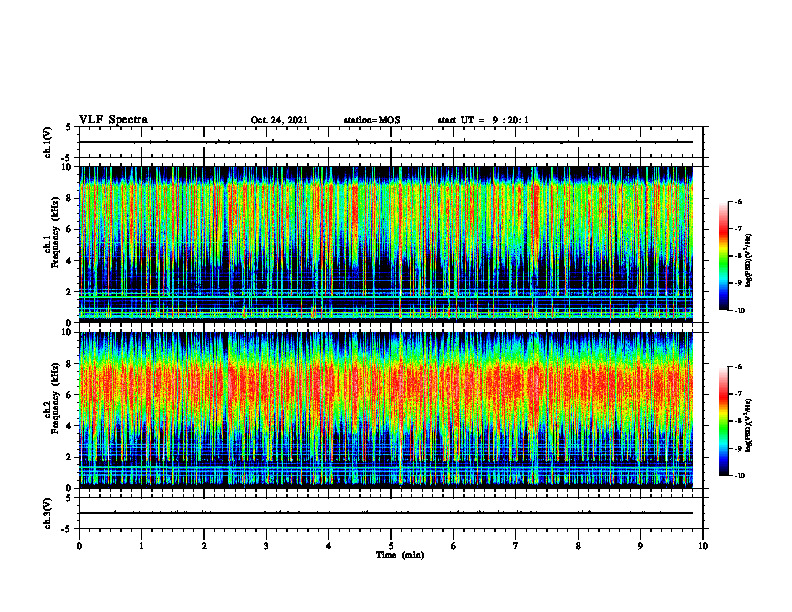Click the "-6" label on ch.2 colorbar

738,367
